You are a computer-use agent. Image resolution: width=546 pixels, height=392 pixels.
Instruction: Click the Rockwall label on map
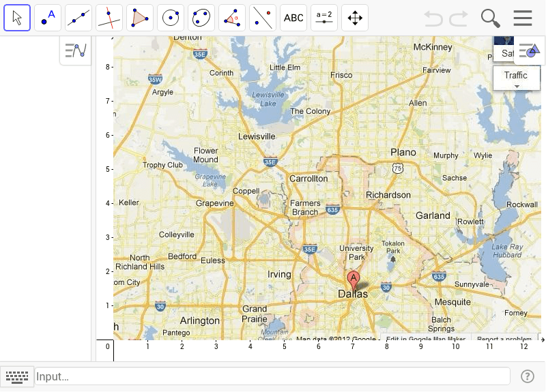[x=521, y=205]
